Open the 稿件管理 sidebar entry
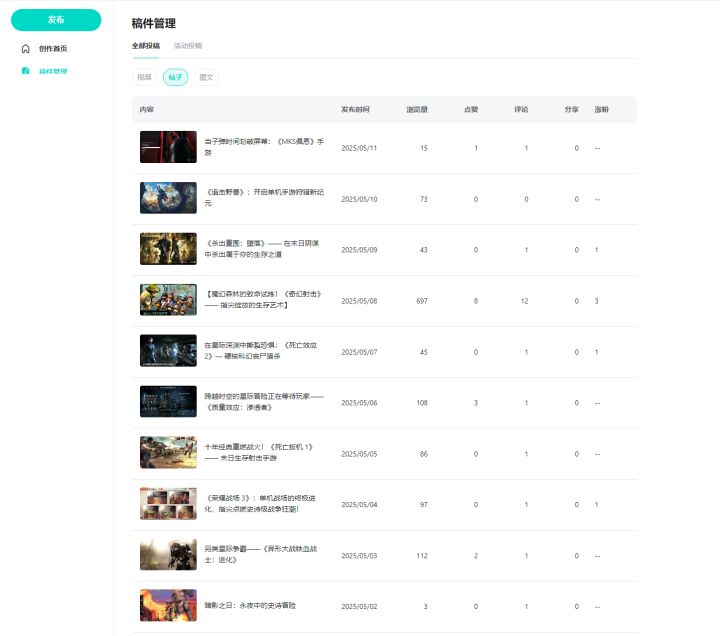 [53, 71]
